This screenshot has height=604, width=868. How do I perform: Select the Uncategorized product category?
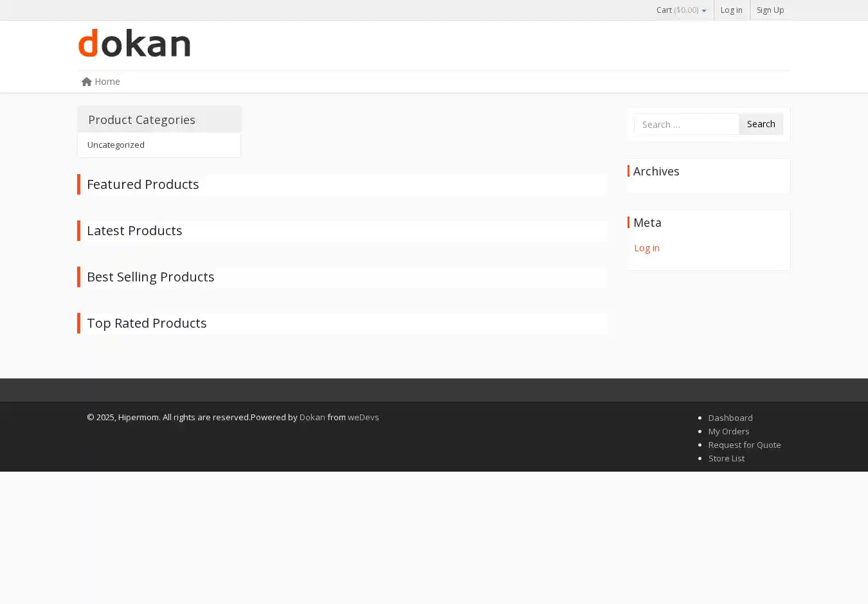pyautogui.click(x=116, y=145)
